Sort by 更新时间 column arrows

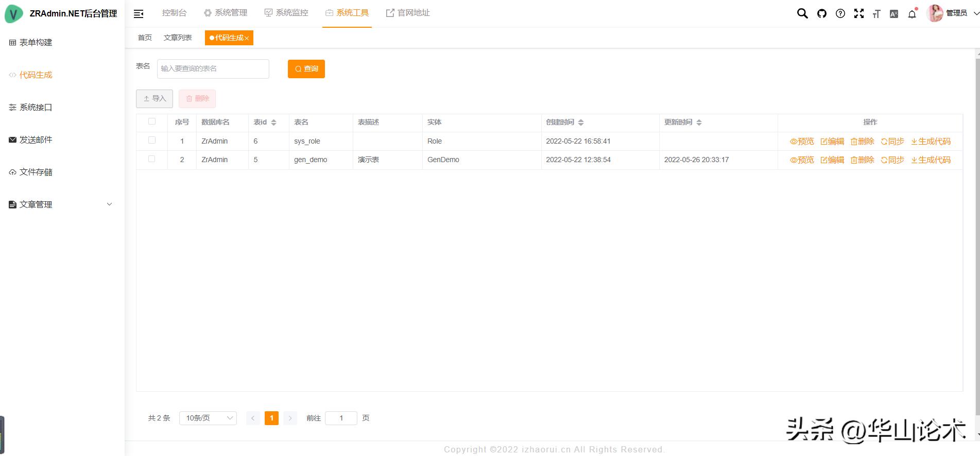(x=699, y=122)
